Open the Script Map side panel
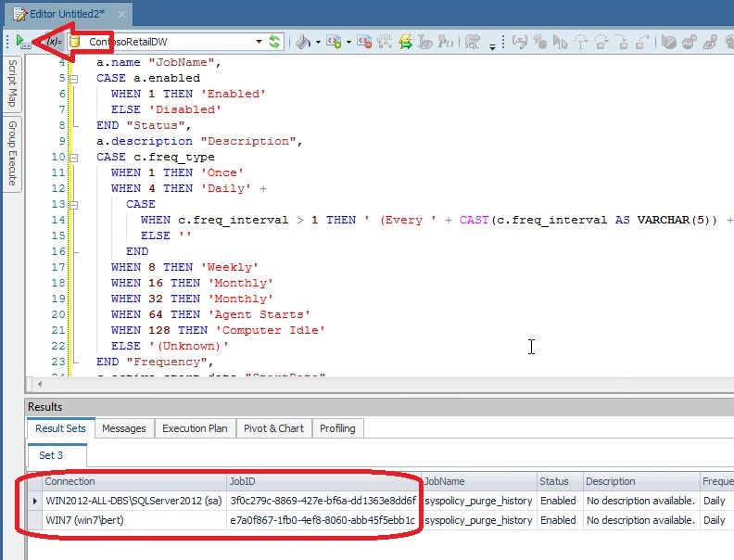 click(13, 83)
